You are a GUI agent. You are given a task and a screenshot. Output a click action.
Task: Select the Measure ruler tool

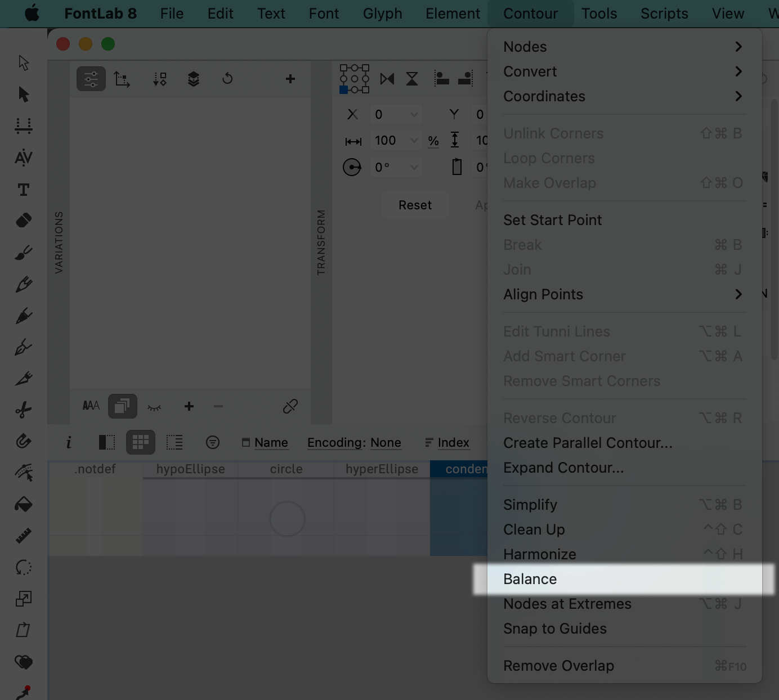24,536
